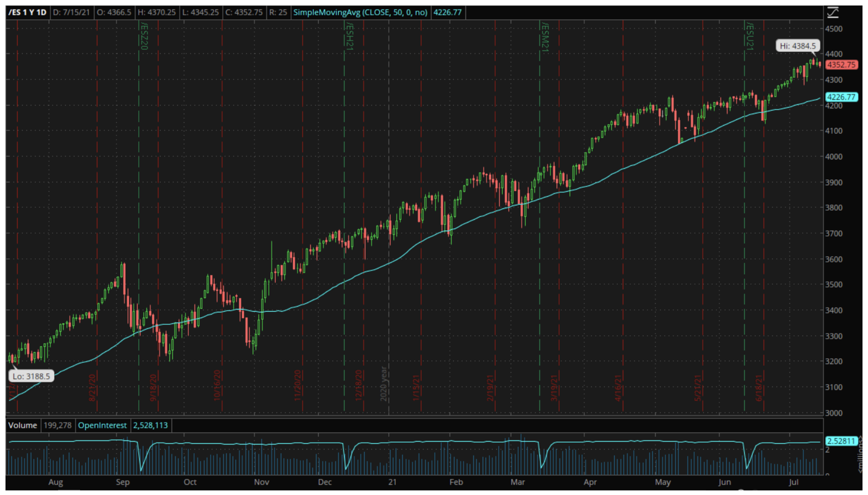Click the 4100 price axis label
Screen dimensions: 868x495
(834, 131)
